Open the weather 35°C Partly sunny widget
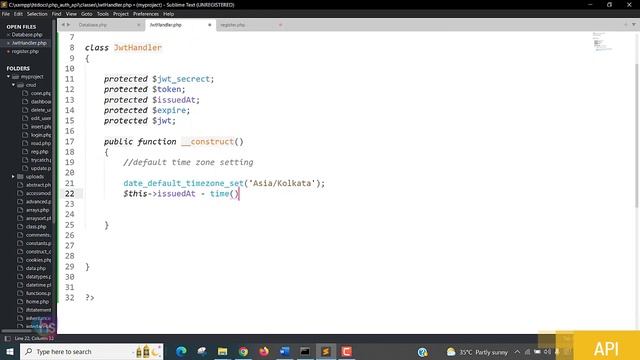The width and height of the screenshot is (640, 360). (x=477, y=352)
